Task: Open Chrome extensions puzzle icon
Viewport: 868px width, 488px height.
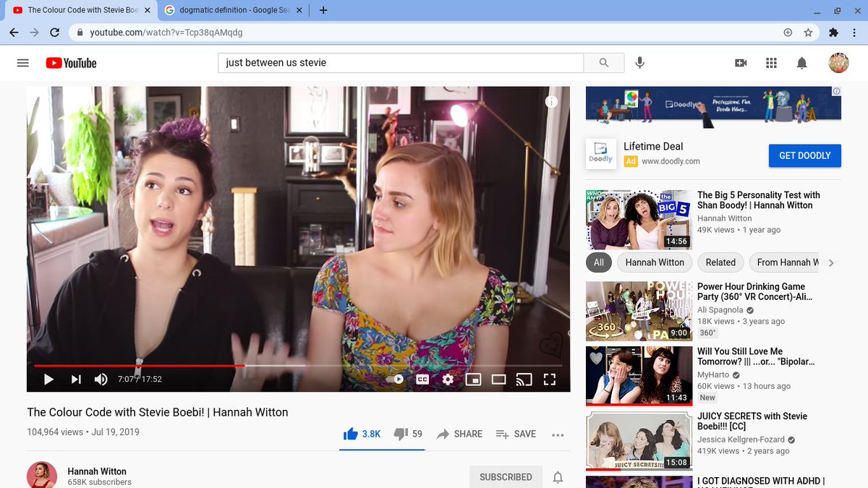Action: (x=833, y=33)
